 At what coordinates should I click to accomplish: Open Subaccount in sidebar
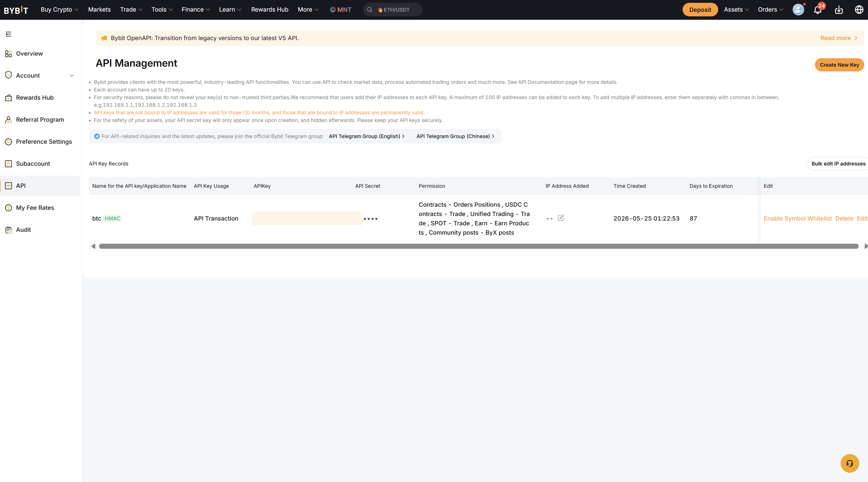pyautogui.click(x=33, y=163)
